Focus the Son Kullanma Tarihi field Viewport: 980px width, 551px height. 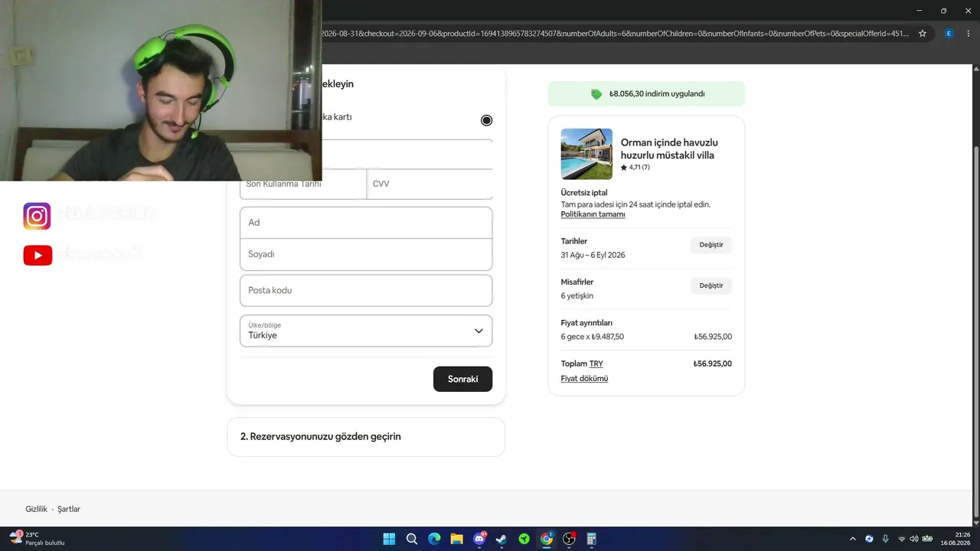(x=303, y=184)
